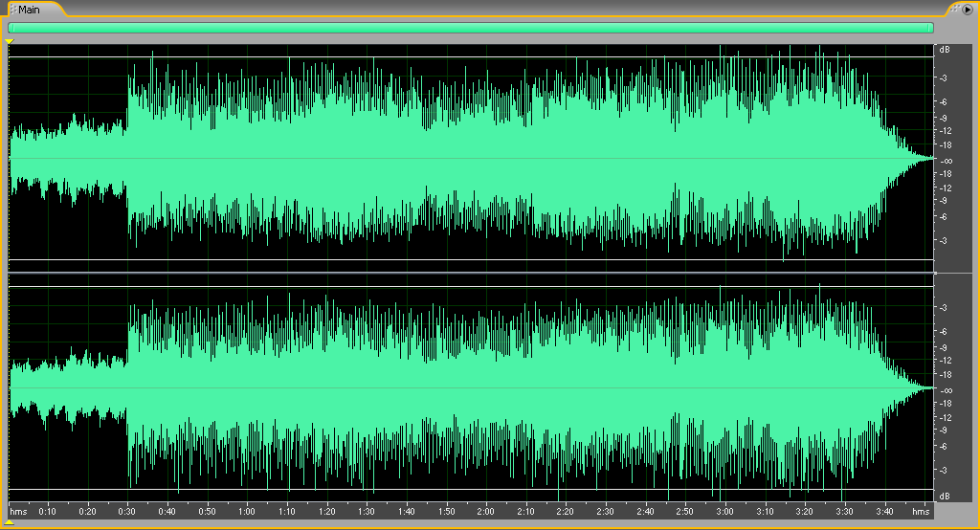The image size is (980, 530).
Task: Click the 2:00 mark on the time ruler
Action: [485, 512]
